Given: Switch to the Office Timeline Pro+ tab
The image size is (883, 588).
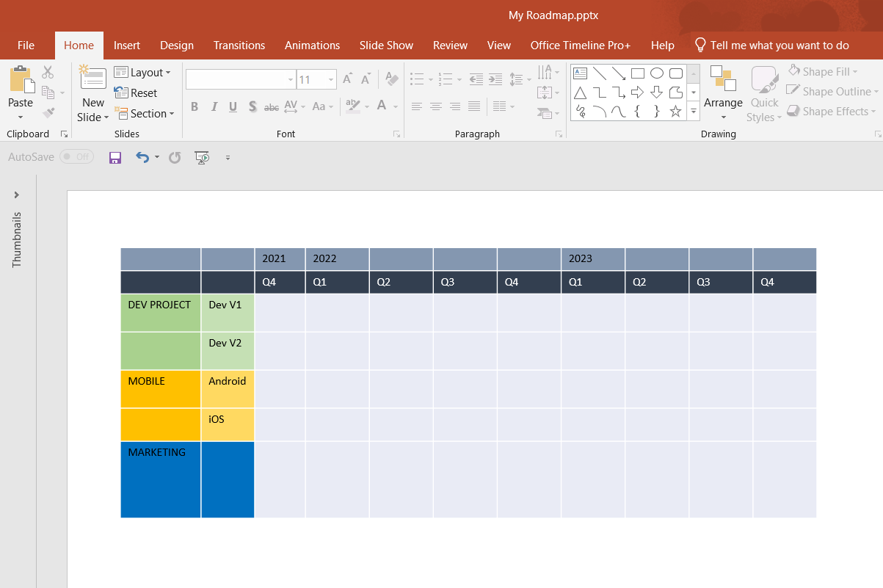Looking at the screenshot, I should [x=580, y=45].
